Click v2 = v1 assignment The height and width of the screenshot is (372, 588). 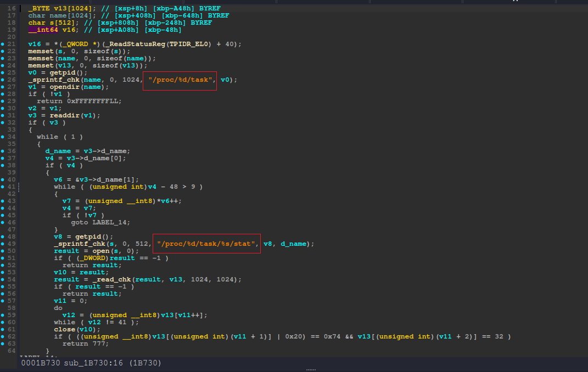(x=46, y=108)
